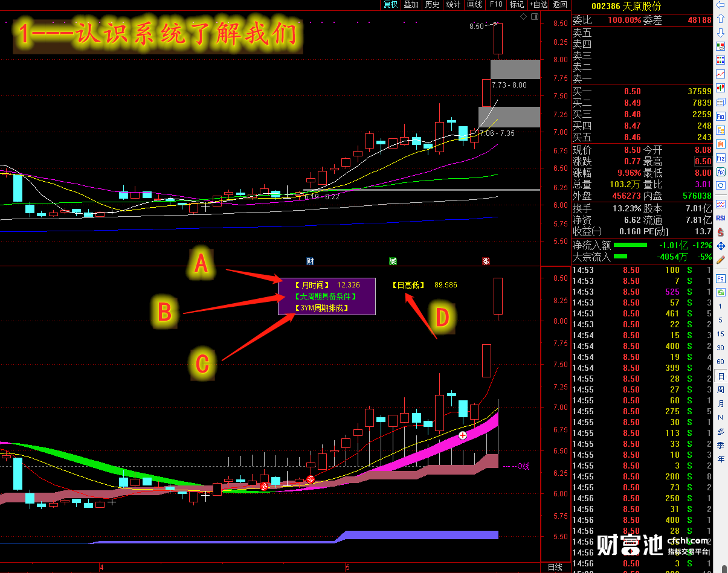Screen dimensions: 728x573
Task: Click the +自选 add to watchlist button
Action: tap(538, 4)
